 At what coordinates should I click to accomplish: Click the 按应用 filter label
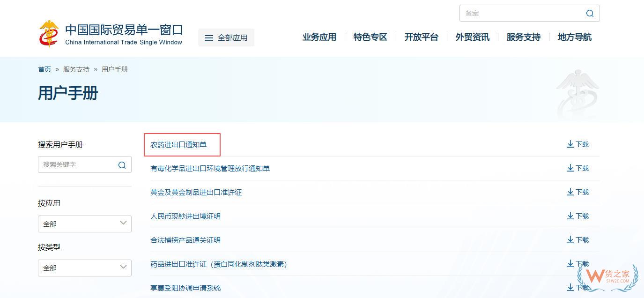tap(49, 203)
